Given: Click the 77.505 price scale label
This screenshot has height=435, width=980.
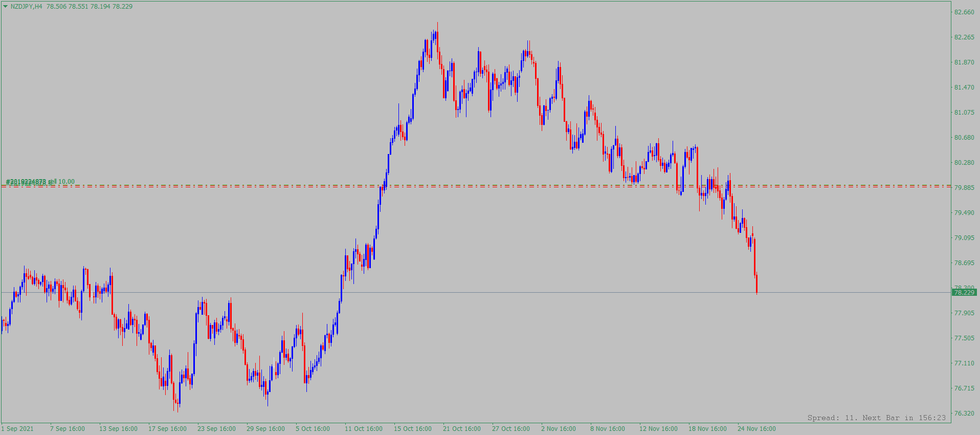Looking at the screenshot, I should tap(964, 338).
